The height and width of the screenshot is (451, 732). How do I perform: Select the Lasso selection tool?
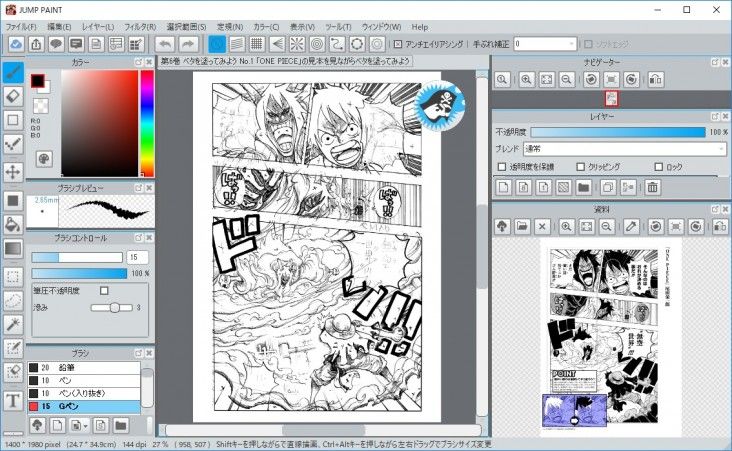coord(13,301)
